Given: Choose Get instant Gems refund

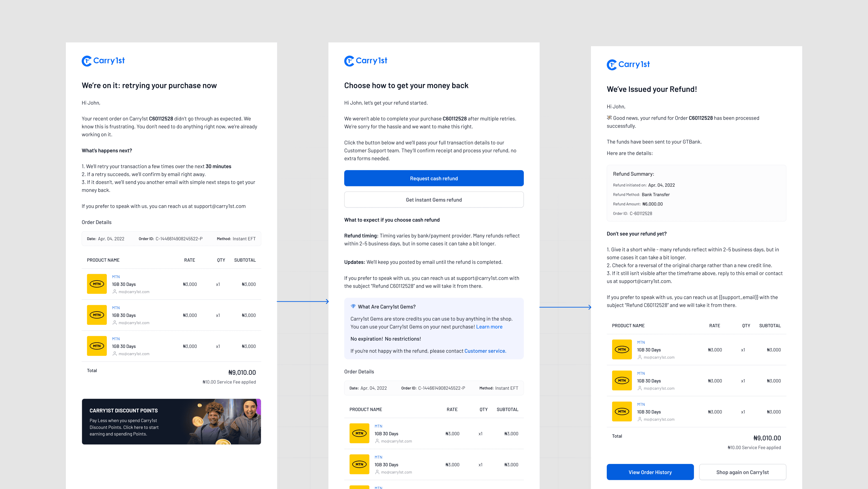Looking at the screenshot, I should coord(434,200).
